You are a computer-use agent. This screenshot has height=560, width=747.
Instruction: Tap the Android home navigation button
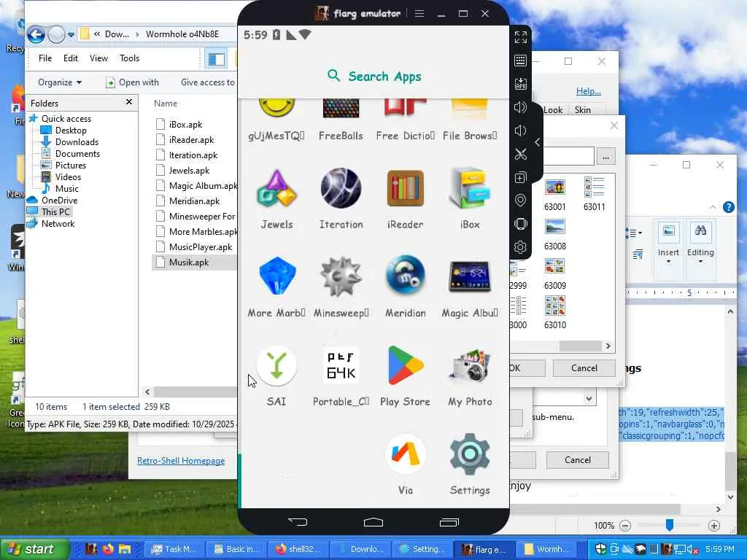(373, 522)
